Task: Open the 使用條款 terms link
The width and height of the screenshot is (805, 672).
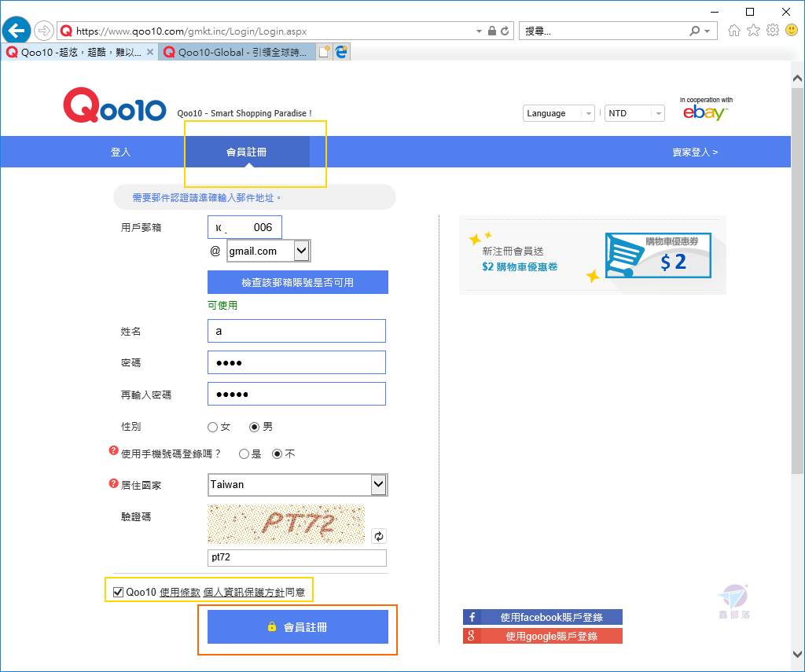Action: point(180,593)
